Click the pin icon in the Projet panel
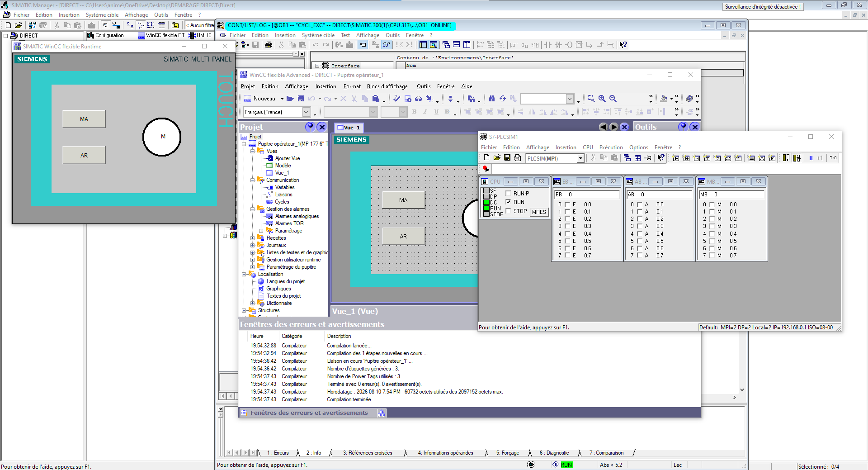868x470 pixels. point(310,127)
